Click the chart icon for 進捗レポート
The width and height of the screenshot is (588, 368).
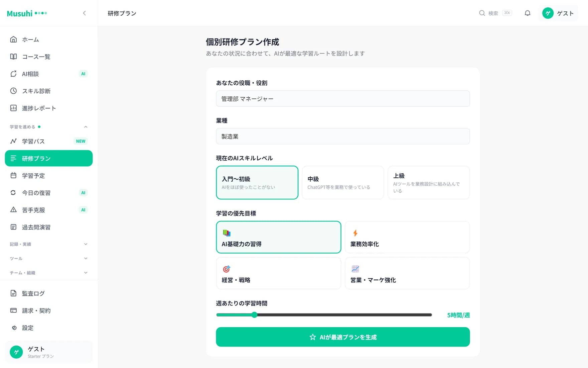coord(13,108)
